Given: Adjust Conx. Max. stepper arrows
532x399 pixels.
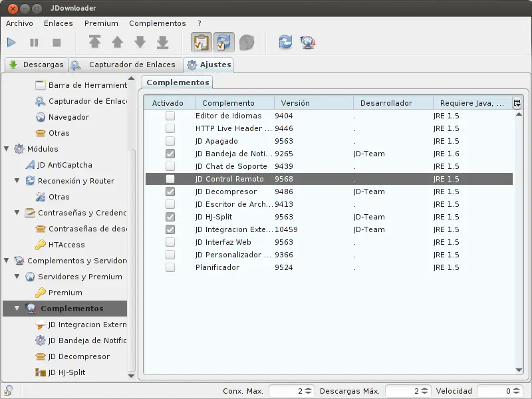Looking at the screenshot, I should [x=308, y=391].
